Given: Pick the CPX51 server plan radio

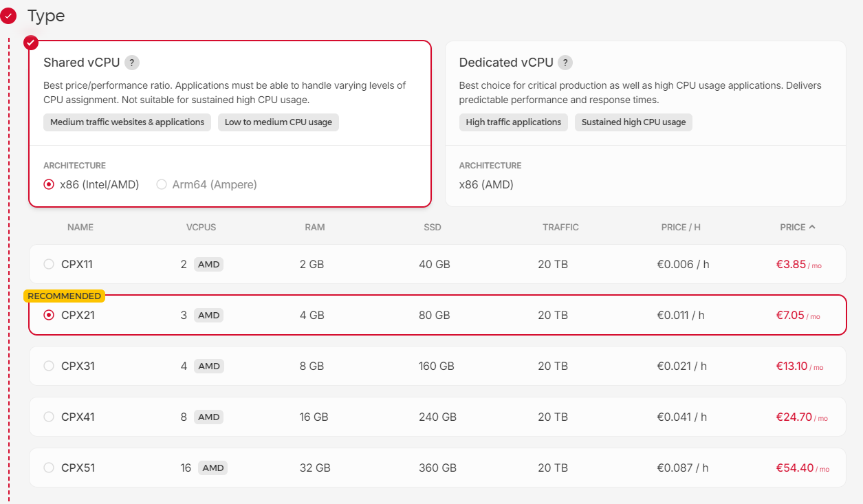Looking at the screenshot, I should click(x=49, y=468).
